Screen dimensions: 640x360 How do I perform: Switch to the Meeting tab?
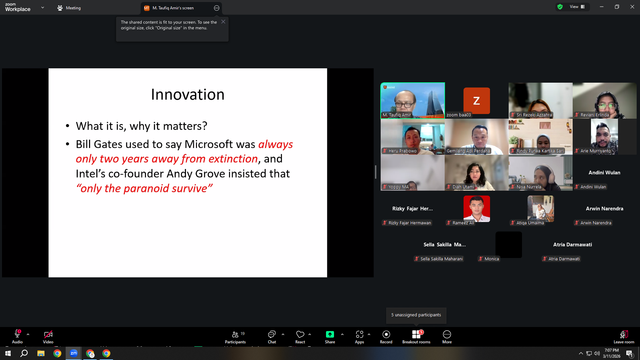point(69,8)
